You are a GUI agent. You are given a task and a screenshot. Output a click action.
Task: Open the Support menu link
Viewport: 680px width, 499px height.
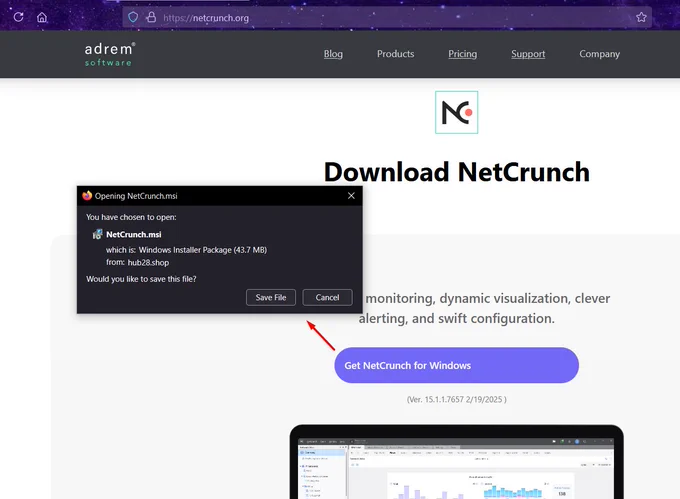tap(528, 54)
